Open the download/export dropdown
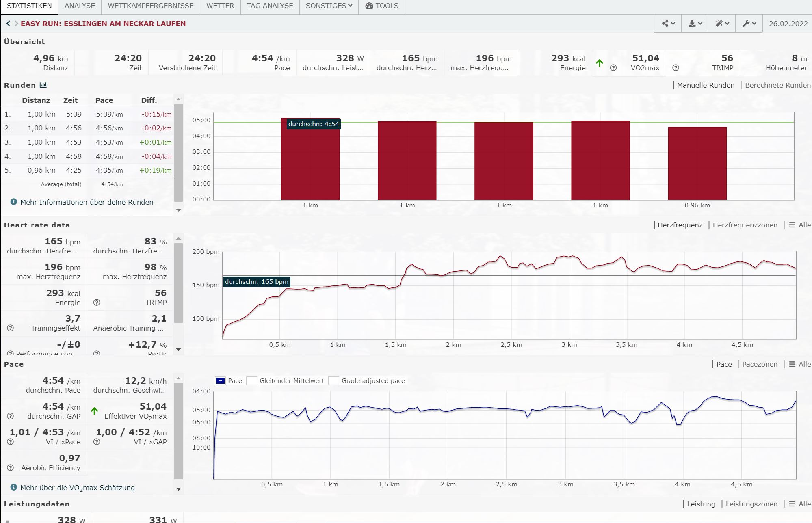This screenshot has height=523, width=812. [x=695, y=24]
